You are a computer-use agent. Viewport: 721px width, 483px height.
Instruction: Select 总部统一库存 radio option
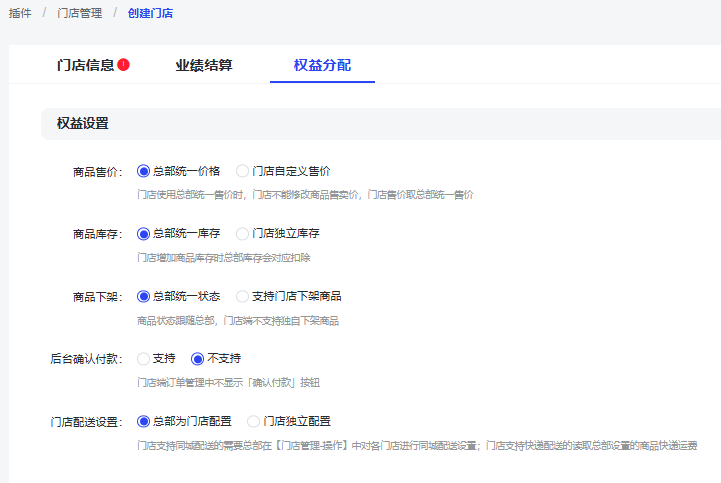pyautogui.click(x=144, y=233)
